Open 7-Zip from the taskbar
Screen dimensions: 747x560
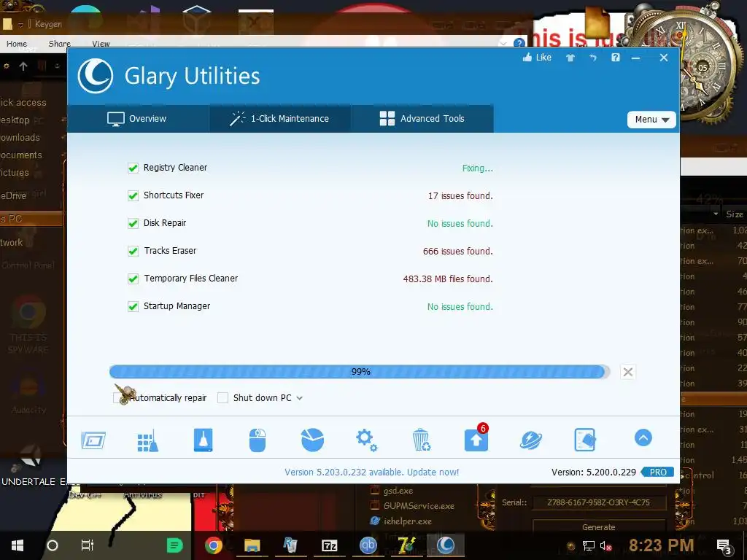click(x=329, y=545)
